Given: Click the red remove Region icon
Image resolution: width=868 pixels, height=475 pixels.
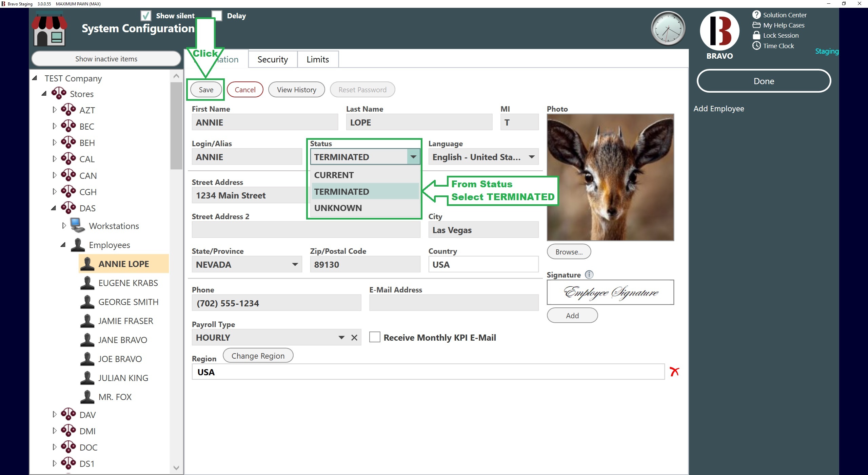Looking at the screenshot, I should tap(674, 372).
